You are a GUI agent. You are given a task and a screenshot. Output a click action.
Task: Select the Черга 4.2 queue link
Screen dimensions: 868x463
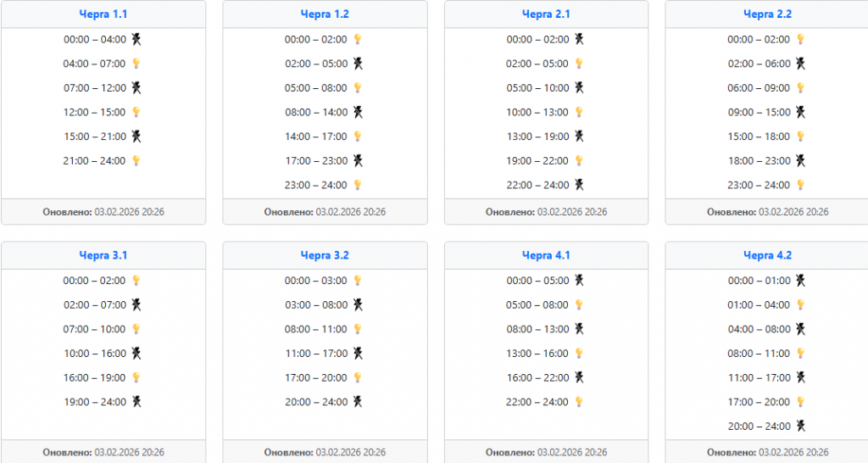pyautogui.click(x=767, y=255)
